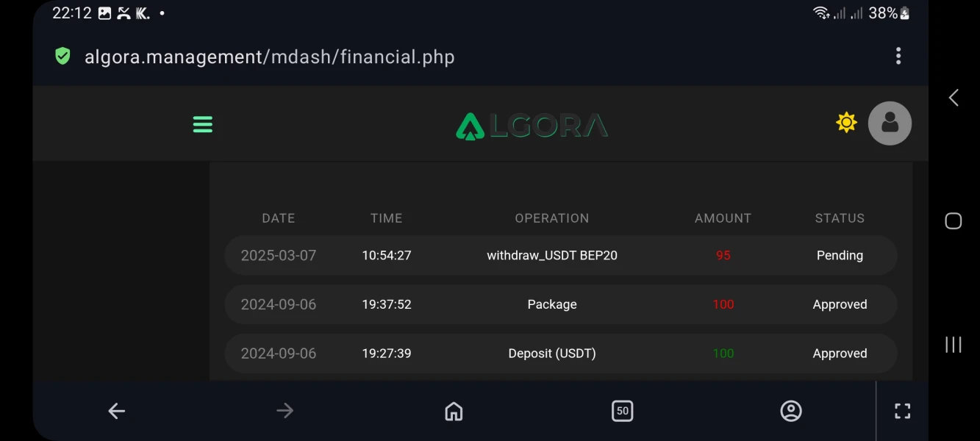Go to browser home page

click(x=454, y=411)
